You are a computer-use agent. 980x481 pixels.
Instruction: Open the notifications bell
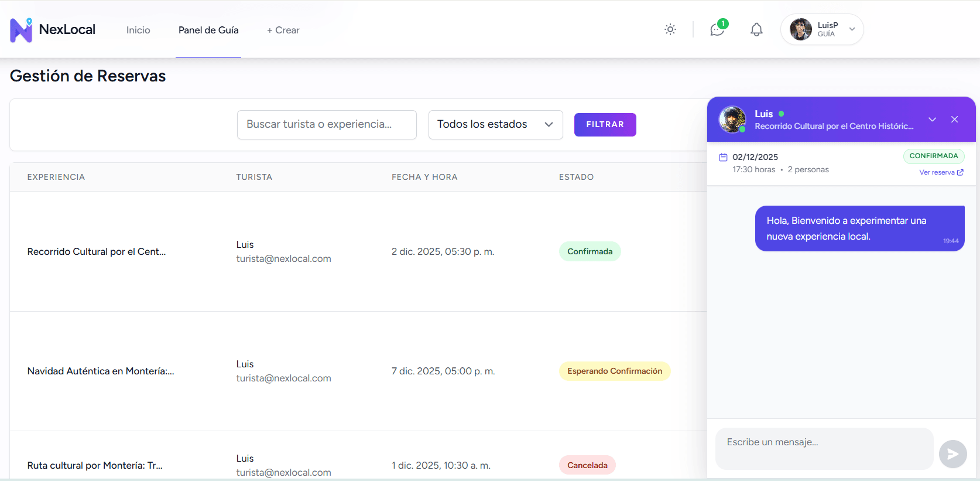[x=756, y=29]
